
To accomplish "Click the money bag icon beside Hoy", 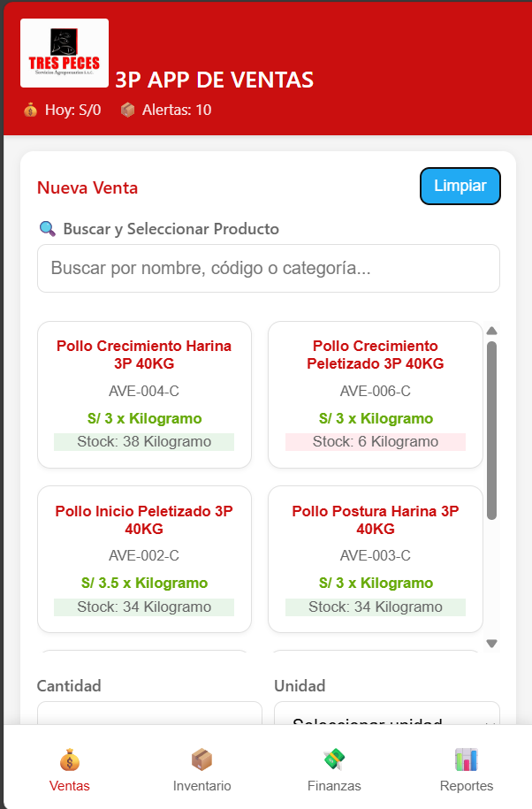I will (x=31, y=111).
